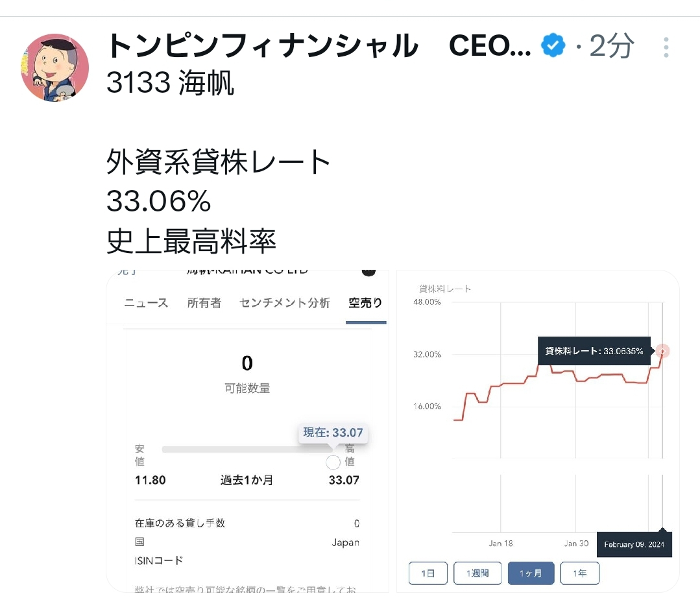
Task: Click the 貸株料レート: 33.0635% tooltip
Action: 594,351
